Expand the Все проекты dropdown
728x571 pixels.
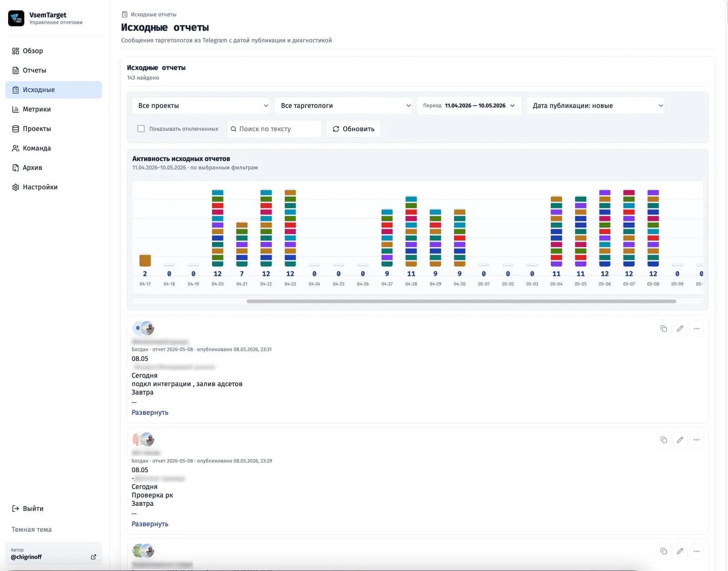[x=201, y=106]
